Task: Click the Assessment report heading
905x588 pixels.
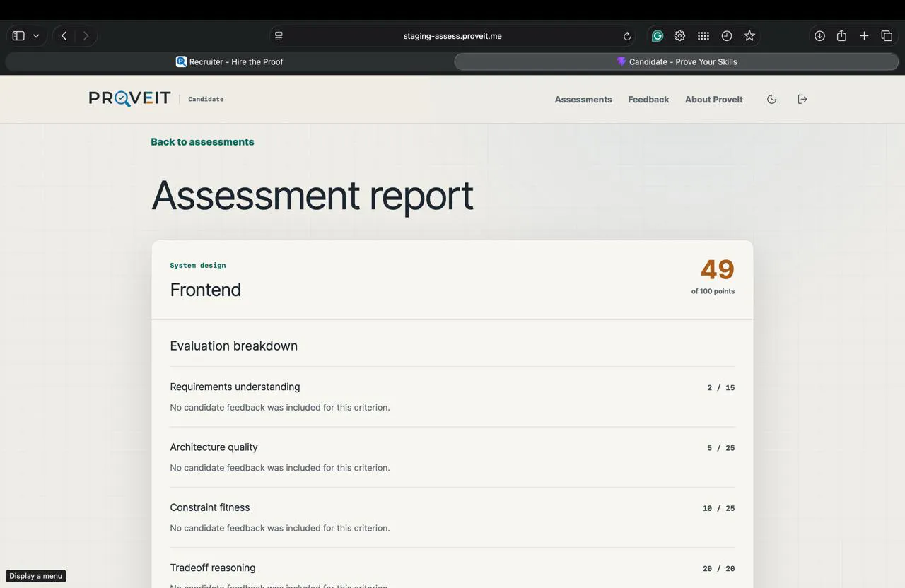Action: click(x=313, y=195)
